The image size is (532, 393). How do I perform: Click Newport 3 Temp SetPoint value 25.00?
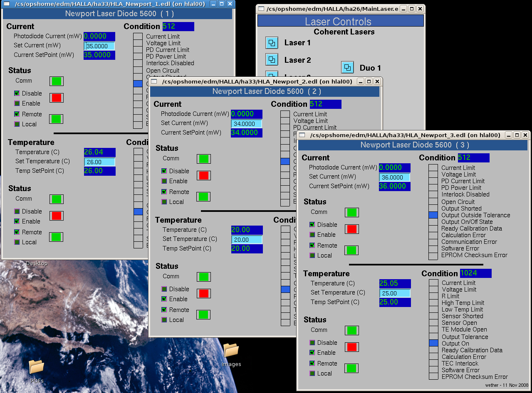click(395, 302)
